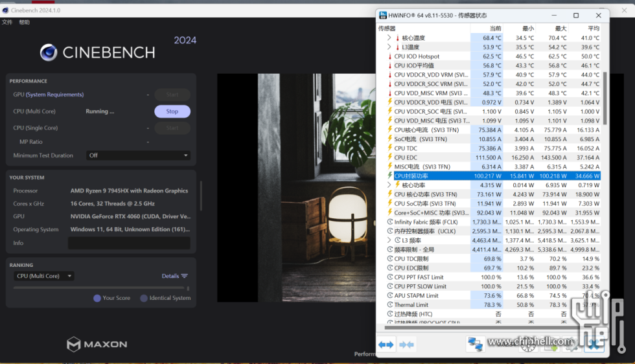Click the lightning icon beside CPU VDDCR_VDD 电压

pos(390,102)
